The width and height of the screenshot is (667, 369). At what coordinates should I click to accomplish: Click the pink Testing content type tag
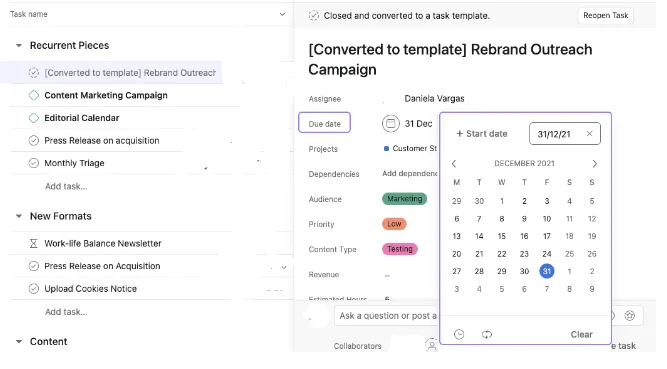399,249
